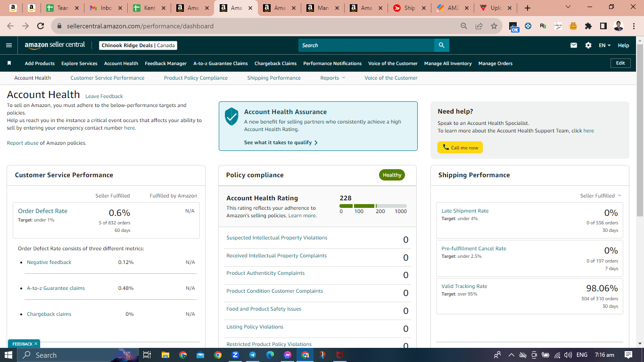Click the share page icon in address bar

pos(479,26)
